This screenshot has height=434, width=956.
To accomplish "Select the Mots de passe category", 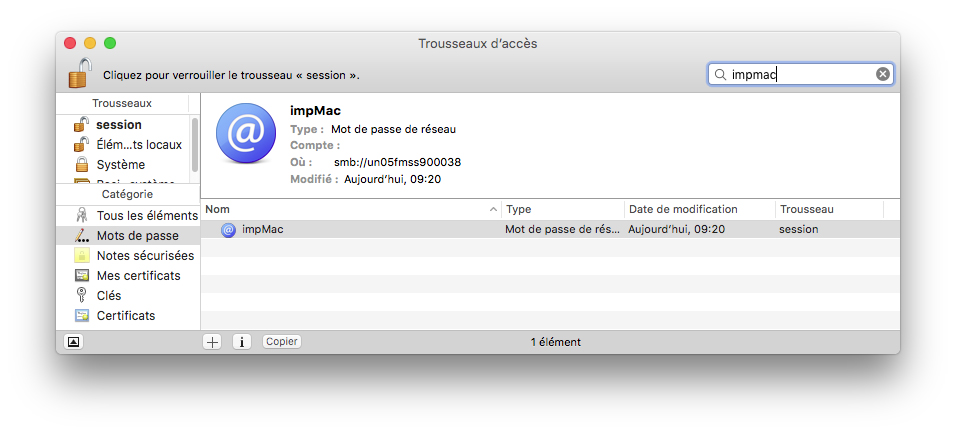I will click(137, 236).
